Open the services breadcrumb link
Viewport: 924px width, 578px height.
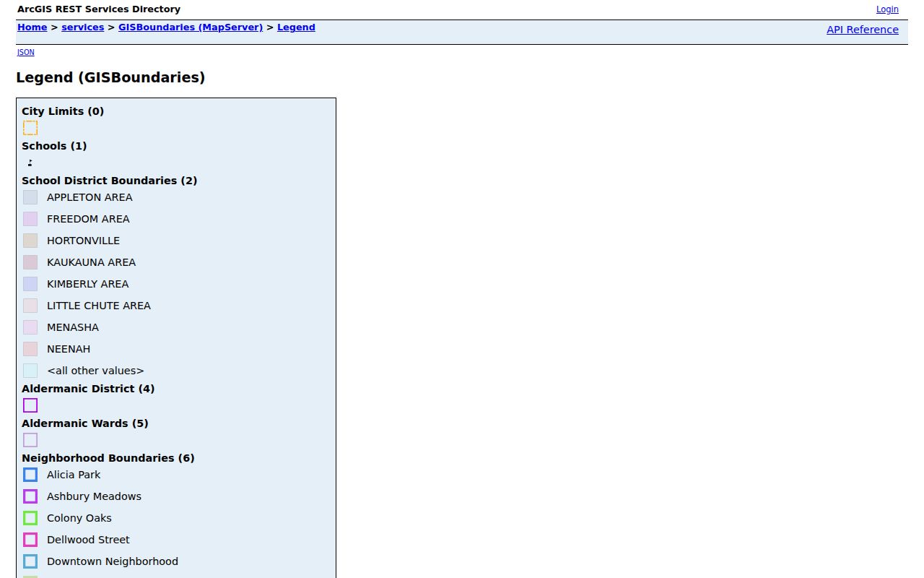coord(83,27)
